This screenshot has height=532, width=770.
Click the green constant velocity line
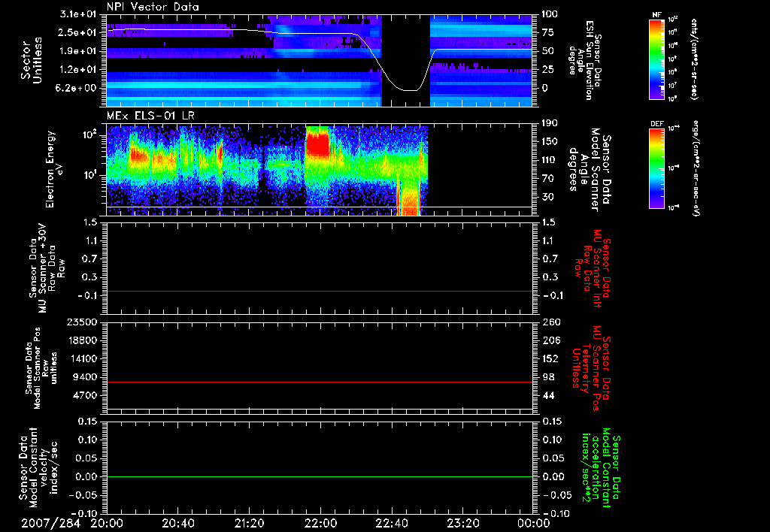(320, 477)
